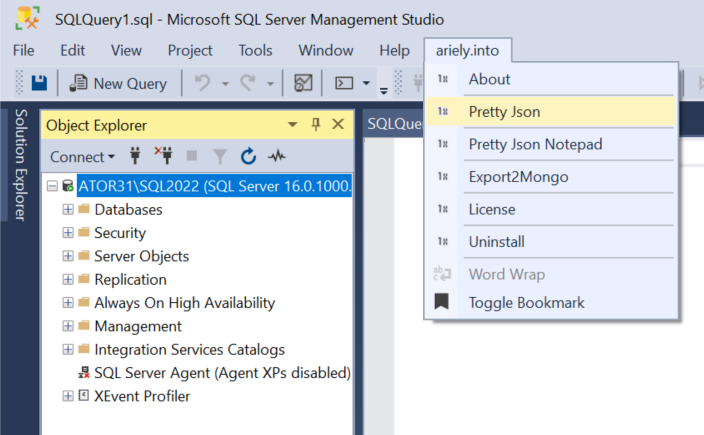
Task: Click the Activity Monitor pulse icon
Action: (277, 156)
